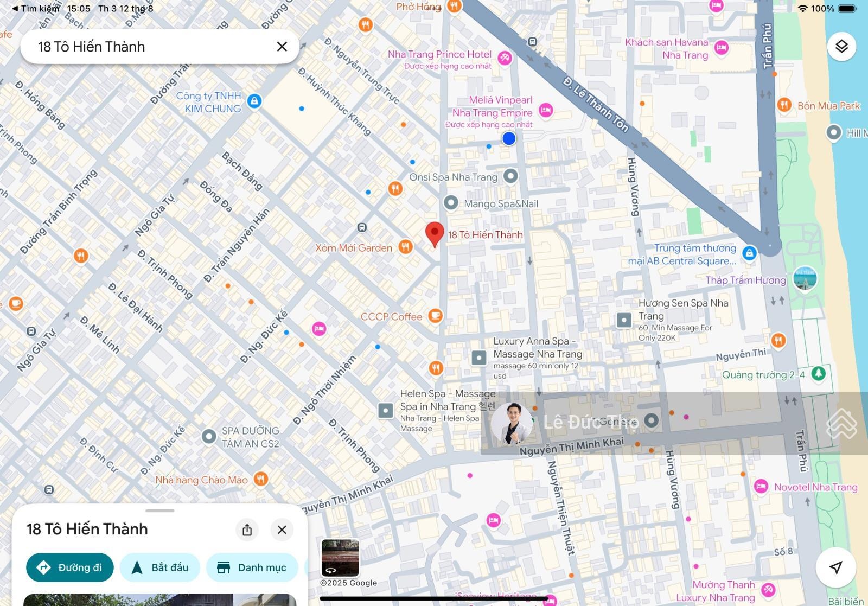
Task: Tap the Nguyễn Thiện Thuật street label
Action: 560,507
